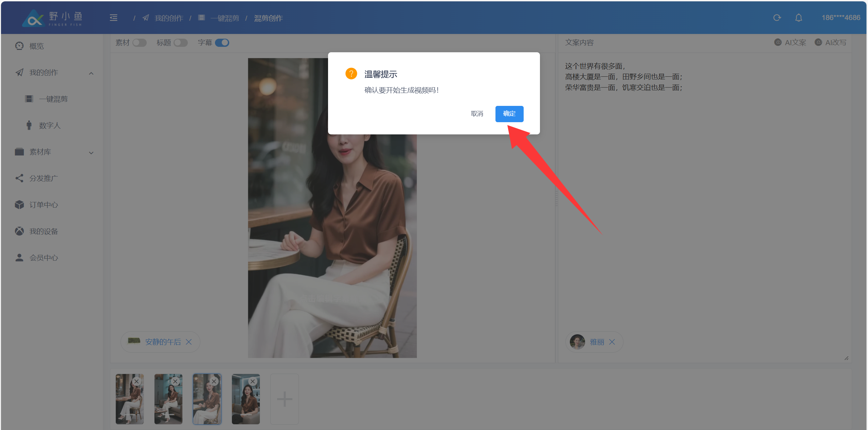Remove the 雅丽 voice tag
This screenshot has height=430, width=868.
tap(612, 342)
